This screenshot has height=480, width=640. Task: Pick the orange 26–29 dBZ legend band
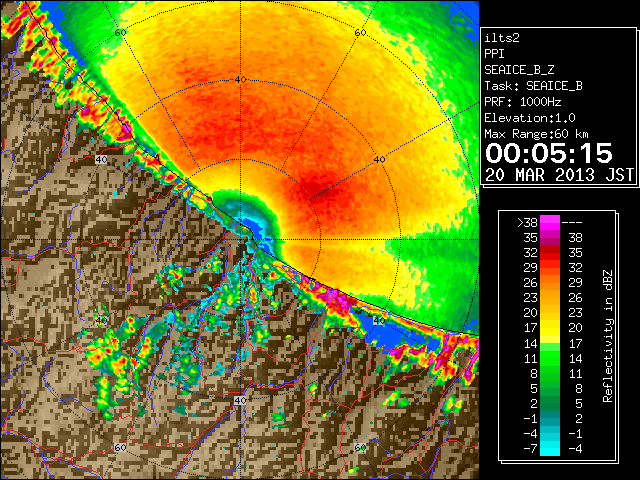pos(550,283)
